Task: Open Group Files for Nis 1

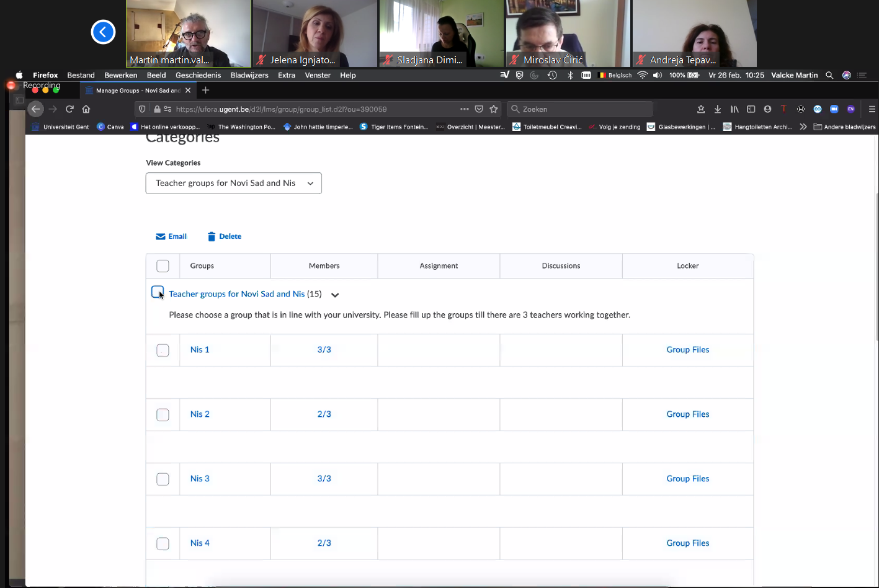Action: 688,350
